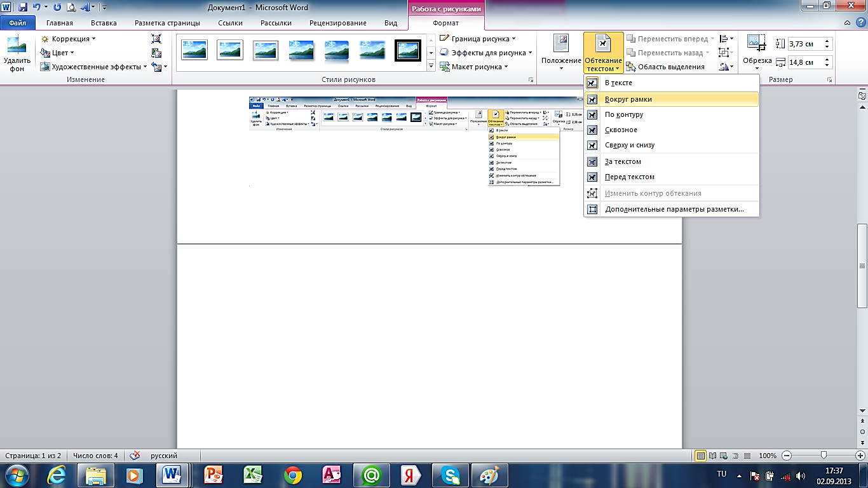Click the Compress Pictures icon
The image size is (868, 488).
[x=156, y=39]
